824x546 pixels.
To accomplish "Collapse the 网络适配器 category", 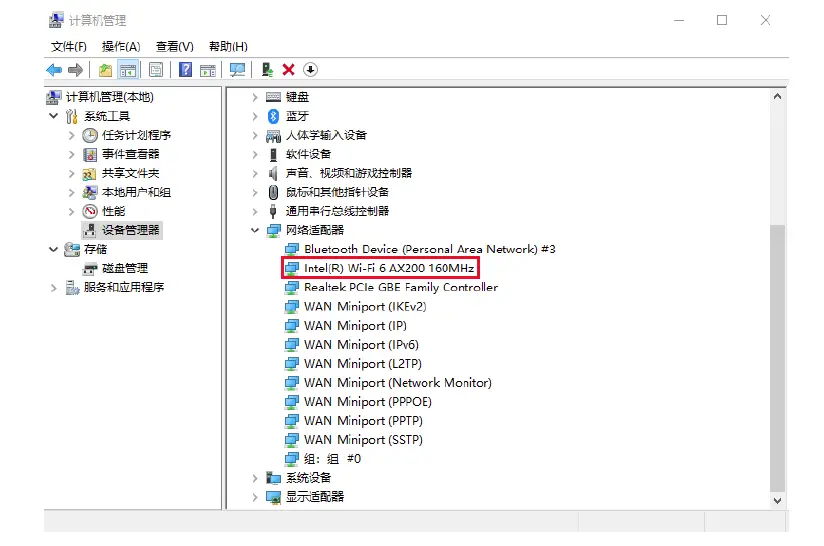I will click(x=255, y=230).
